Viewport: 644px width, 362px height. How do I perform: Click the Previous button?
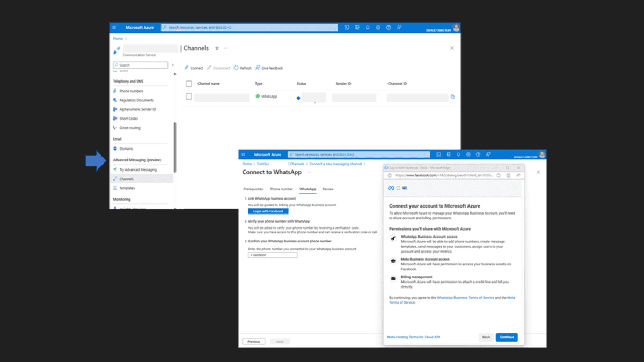pos(254,341)
